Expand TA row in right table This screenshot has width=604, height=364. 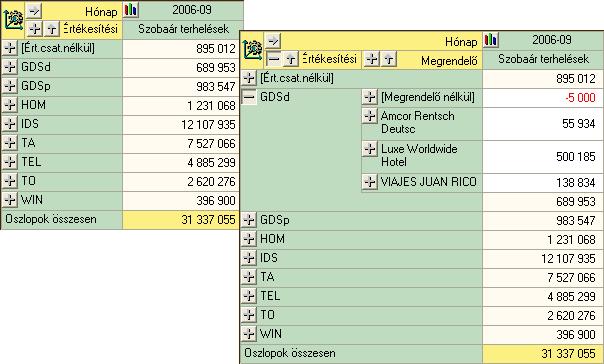pyautogui.click(x=249, y=277)
